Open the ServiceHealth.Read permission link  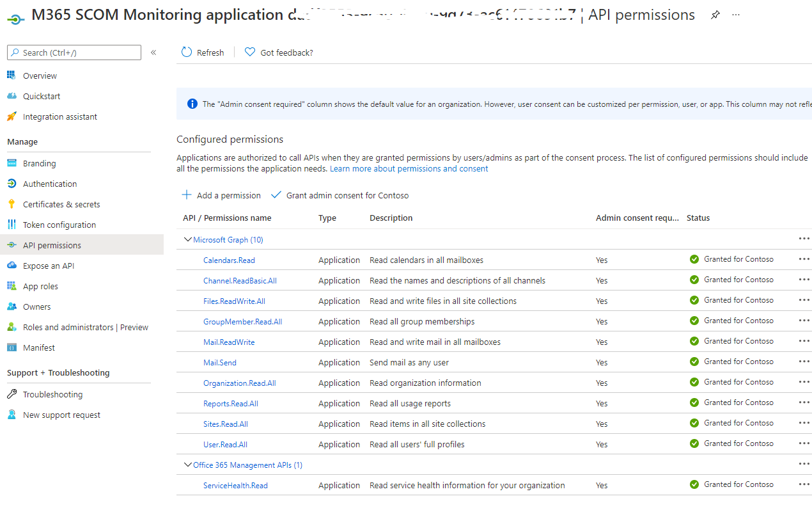[235, 486]
